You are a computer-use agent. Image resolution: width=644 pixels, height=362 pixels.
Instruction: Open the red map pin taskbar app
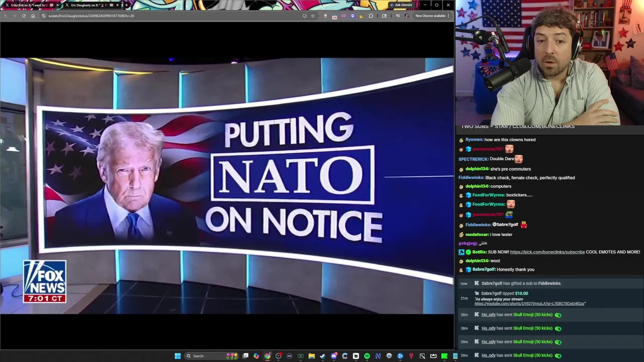click(411, 356)
